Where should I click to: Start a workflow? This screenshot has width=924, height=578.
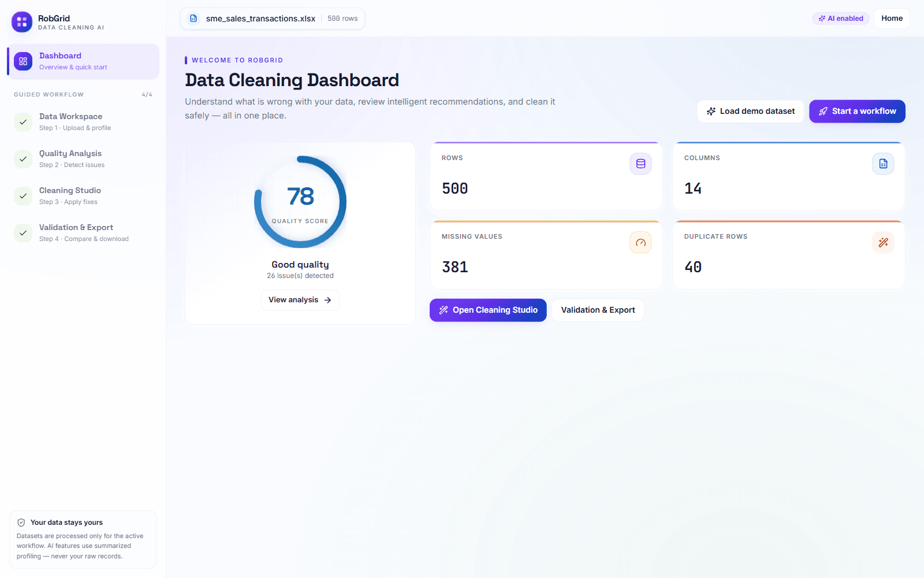tap(857, 111)
